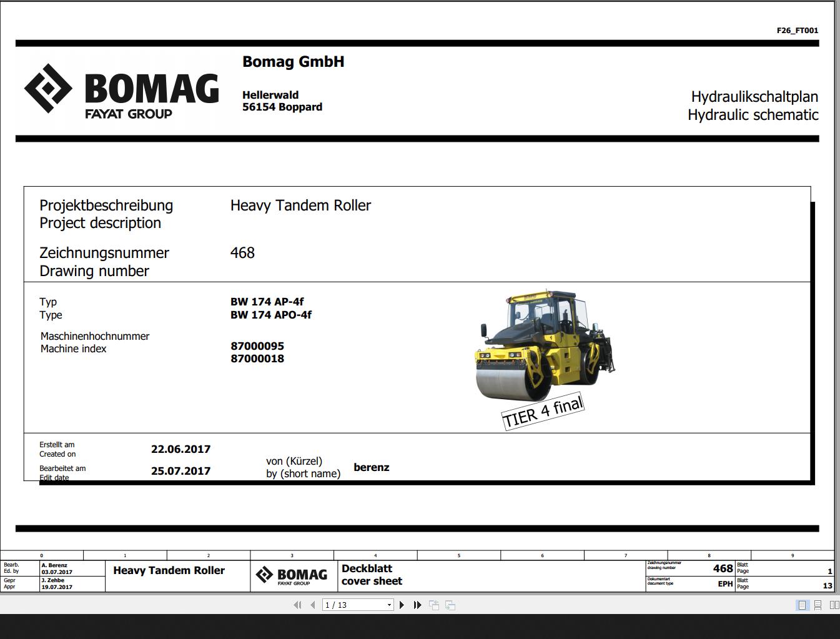
Task: Click the created date 22.06.2017
Action: 180,449
